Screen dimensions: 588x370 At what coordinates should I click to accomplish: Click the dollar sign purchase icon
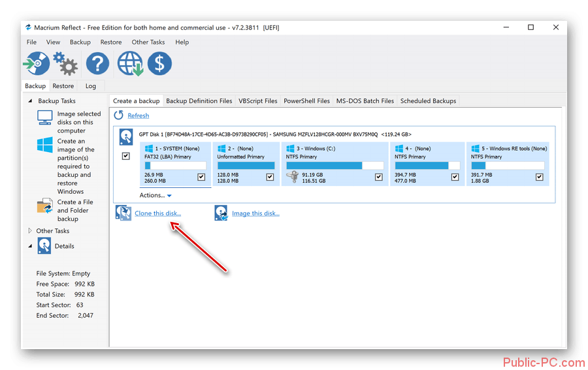point(159,64)
